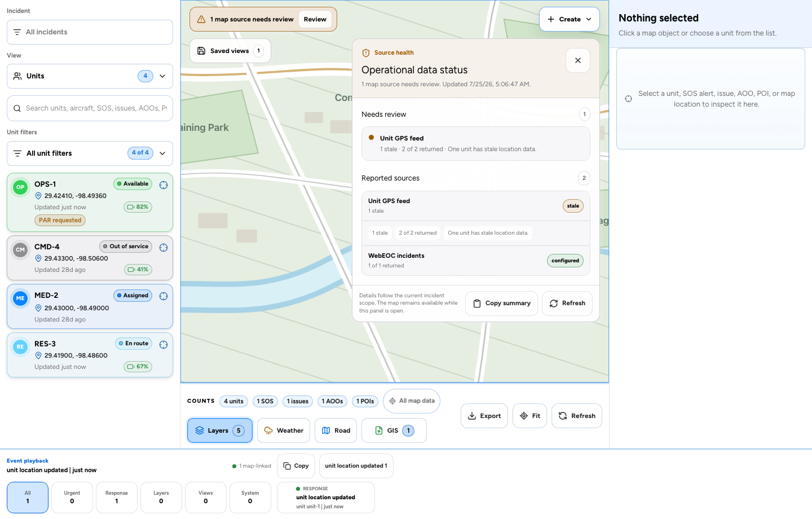The width and height of the screenshot is (812, 519).
Task: Click the RE avatar for RES-3
Action: pyautogui.click(x=20, y=347)
